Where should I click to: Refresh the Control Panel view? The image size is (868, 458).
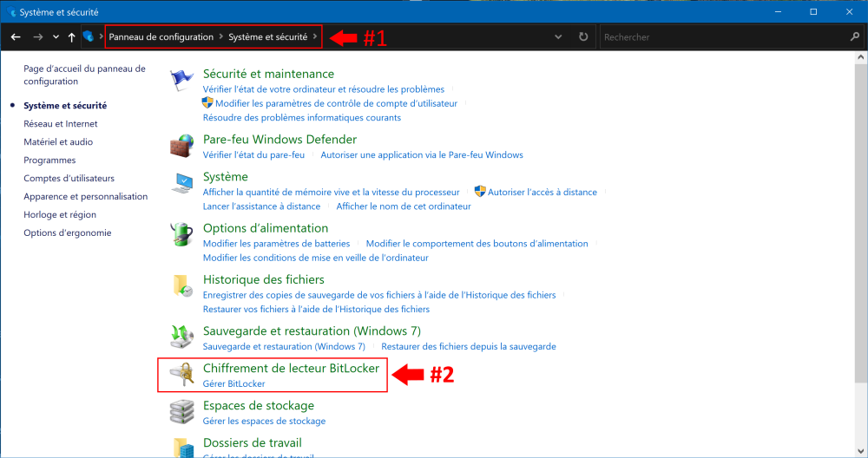[x=583, y=36]
